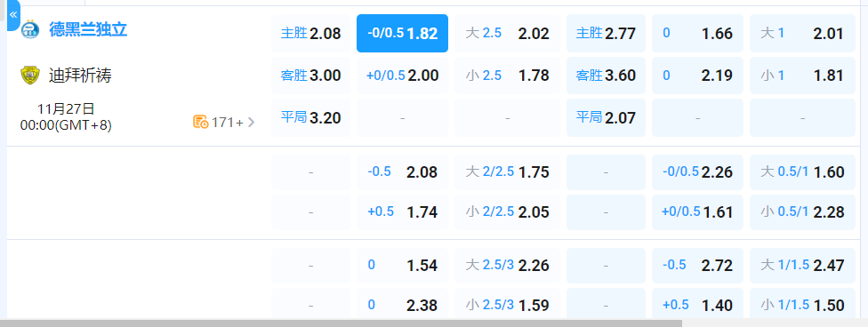This screenshot has height=327, width=868.
Task: Open the 德黑兰独立 team name link
Action: 89,29
